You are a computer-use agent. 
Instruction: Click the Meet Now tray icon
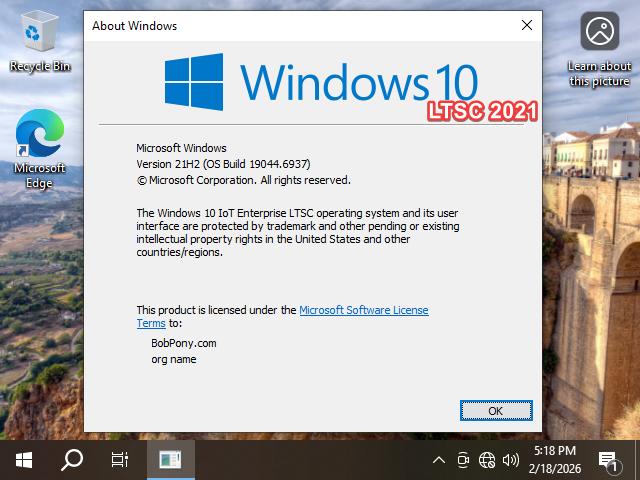463,460
